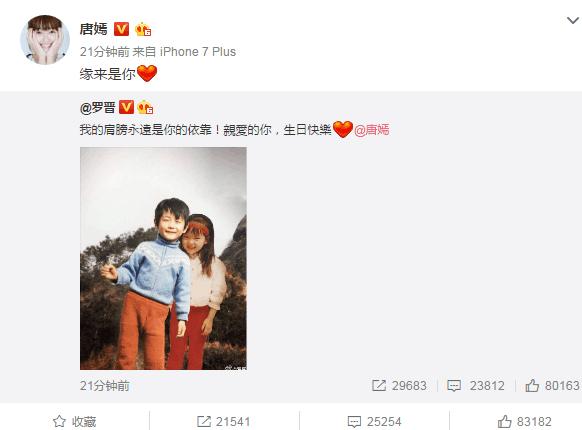Click the 唐嫣 profile avatar
The width and height of the screenshot is (582, 430).
45,40
